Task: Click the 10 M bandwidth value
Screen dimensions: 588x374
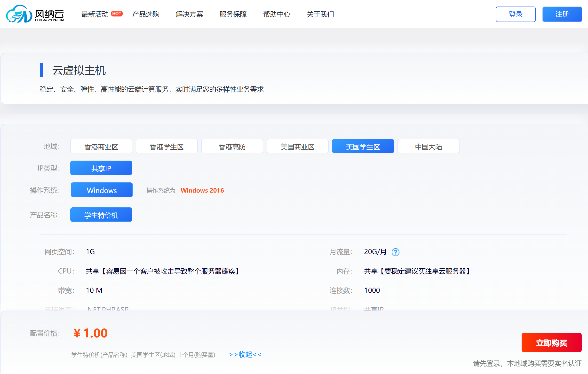Action: [94, 290]
